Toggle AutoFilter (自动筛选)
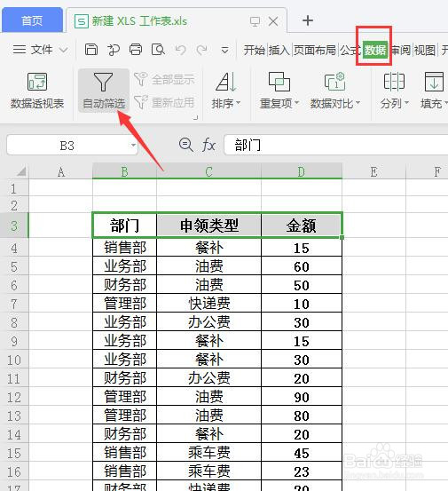This screenshot has width=448, height=491. pyautogui.click(x=104, y=91)
